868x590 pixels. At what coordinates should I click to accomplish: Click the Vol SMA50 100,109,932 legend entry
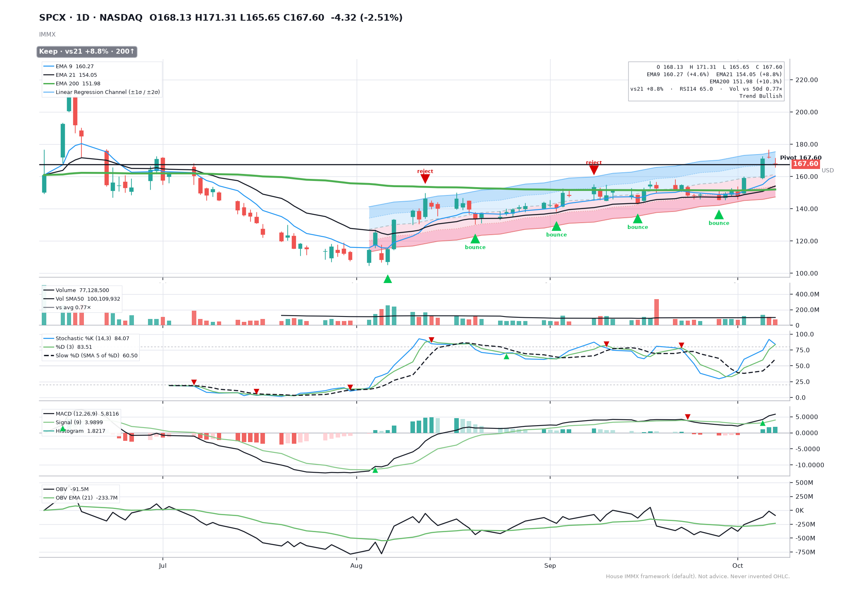(x=82, y=299)
